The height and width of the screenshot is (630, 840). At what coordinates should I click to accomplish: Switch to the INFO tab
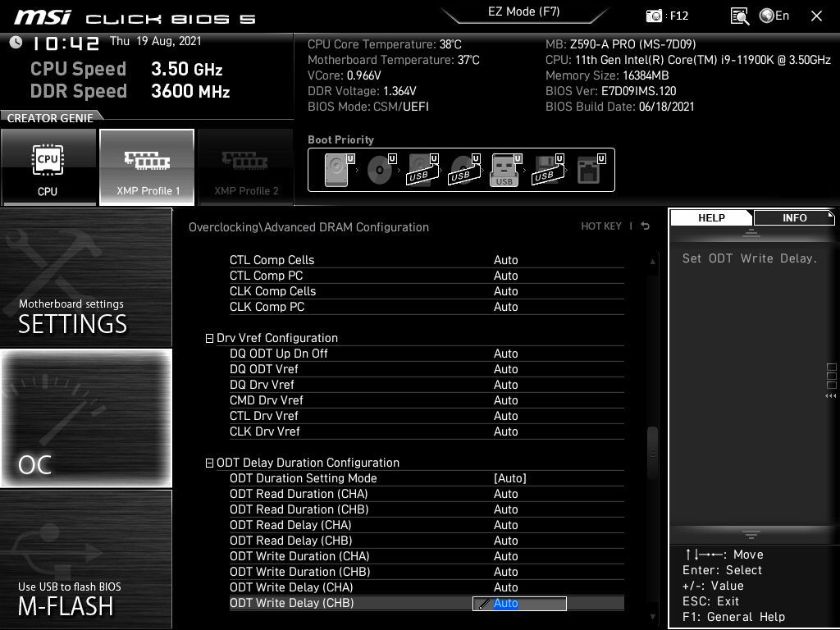pos(794,217)
